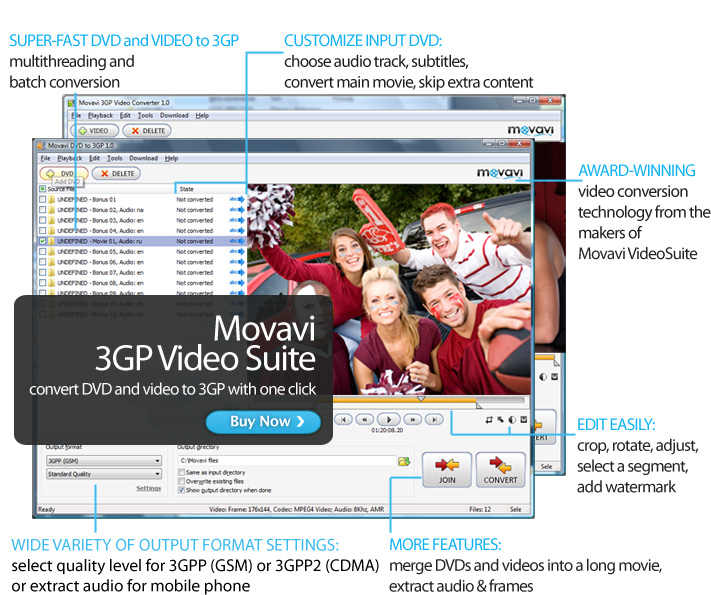Screen dimensions: 711x595
Task: Click folder icon of Bonus 06 row
Action: (51, 262)
